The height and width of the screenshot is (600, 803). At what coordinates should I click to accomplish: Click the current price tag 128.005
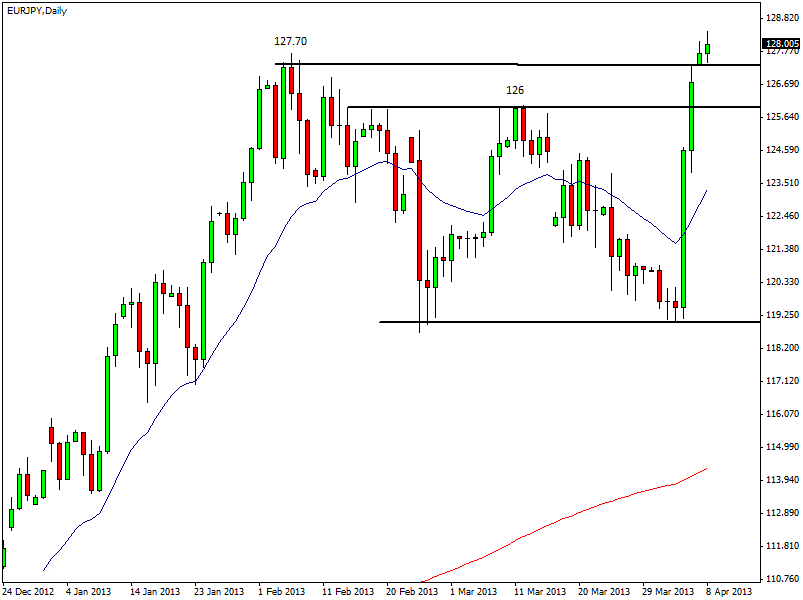tap(781, 44)
